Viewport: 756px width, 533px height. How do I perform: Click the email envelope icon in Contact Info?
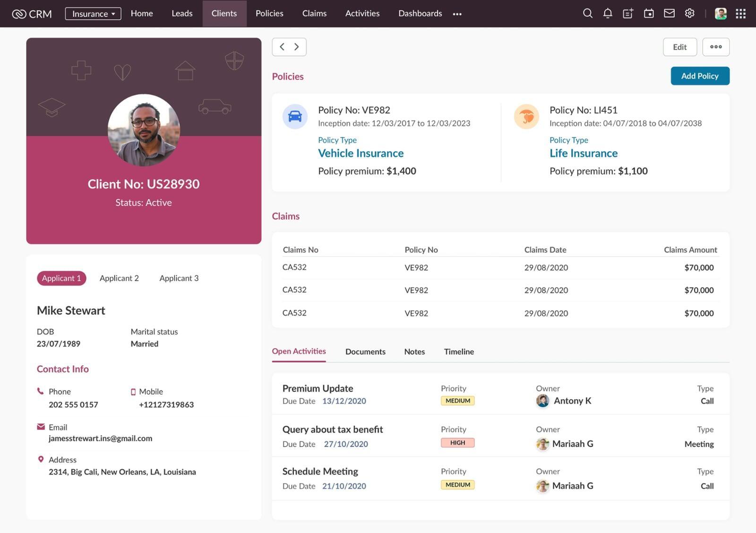[x=41, y=427]
